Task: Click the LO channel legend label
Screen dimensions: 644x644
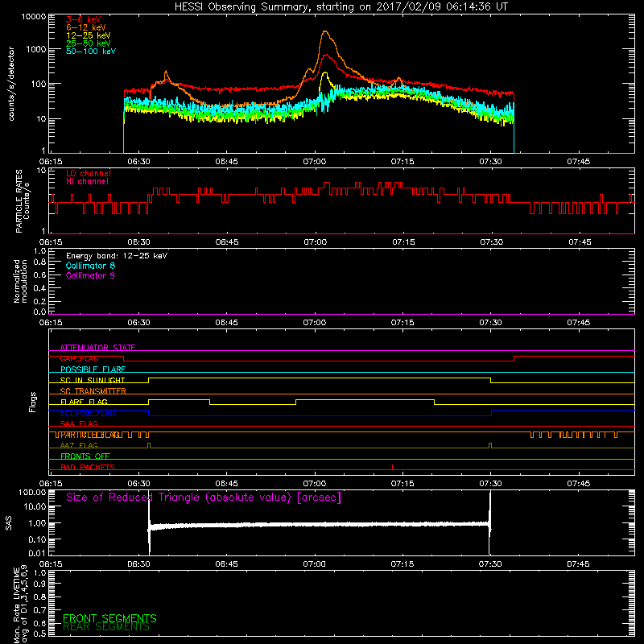Action: [89, 173]
